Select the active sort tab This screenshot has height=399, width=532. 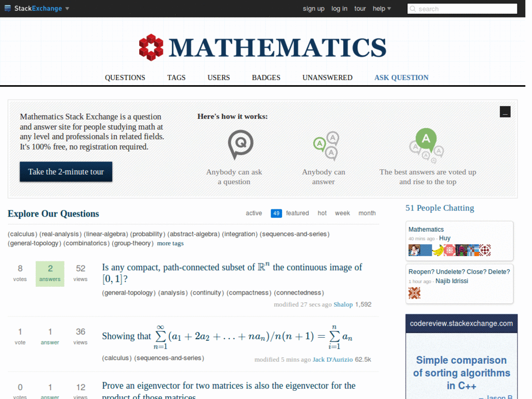(254, 213)
